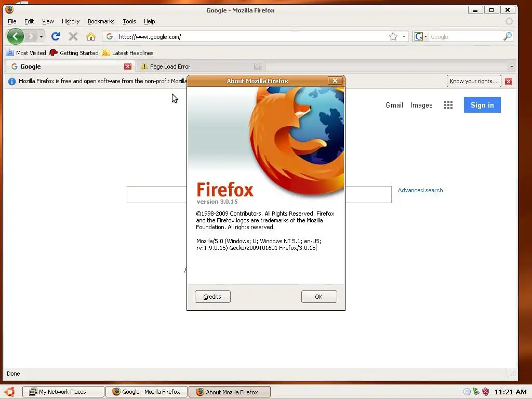532x399 pixels.
Task: Switch to Google - Mozilla Firefox taskbar item
Action: pyautogui.click(x=146, y=392)
